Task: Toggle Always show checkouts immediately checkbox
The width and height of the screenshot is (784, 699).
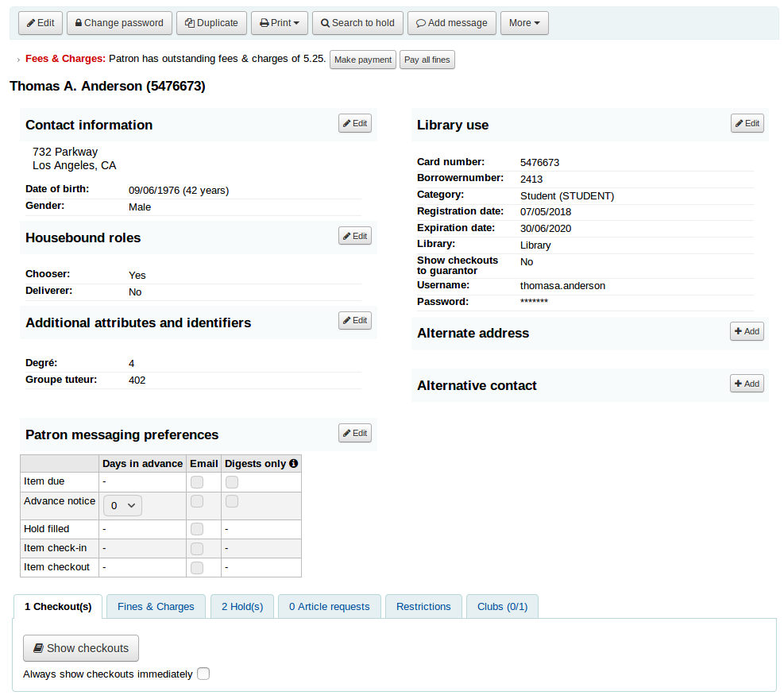Action: pos(203,674)
